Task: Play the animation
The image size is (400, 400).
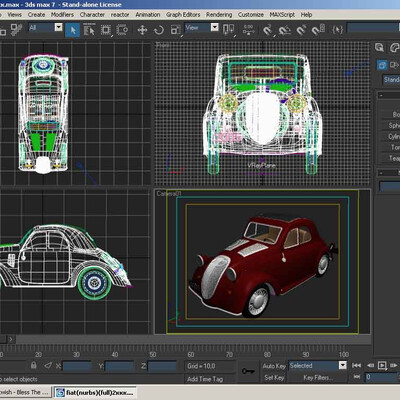Action: point(382,366)
